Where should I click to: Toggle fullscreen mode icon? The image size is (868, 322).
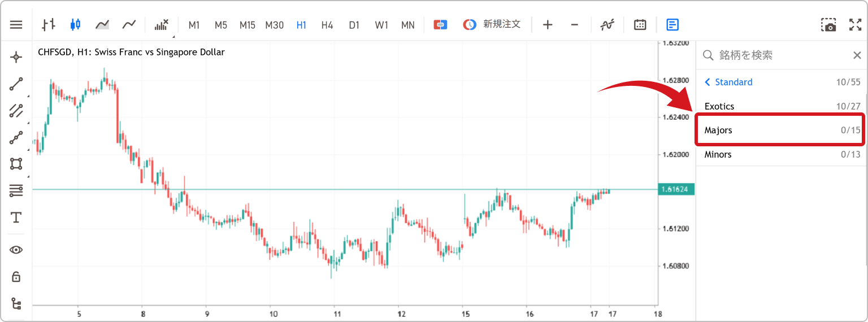click(855, 25)
